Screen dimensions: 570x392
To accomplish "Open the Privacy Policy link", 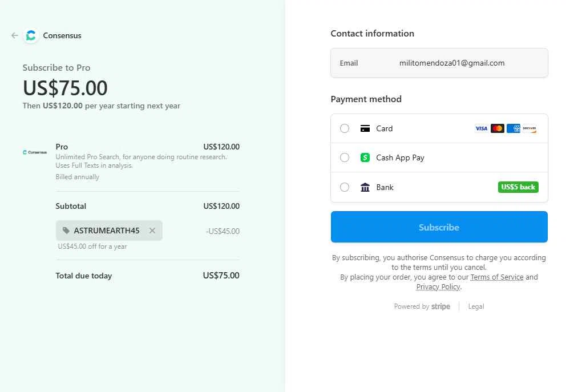I will click(438, 287).
